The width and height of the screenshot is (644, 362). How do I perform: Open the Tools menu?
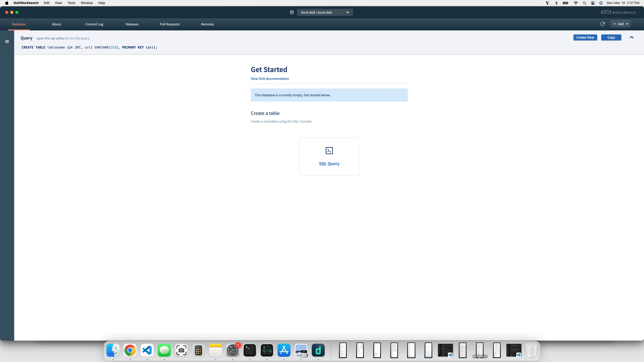(x=71, y=3)
